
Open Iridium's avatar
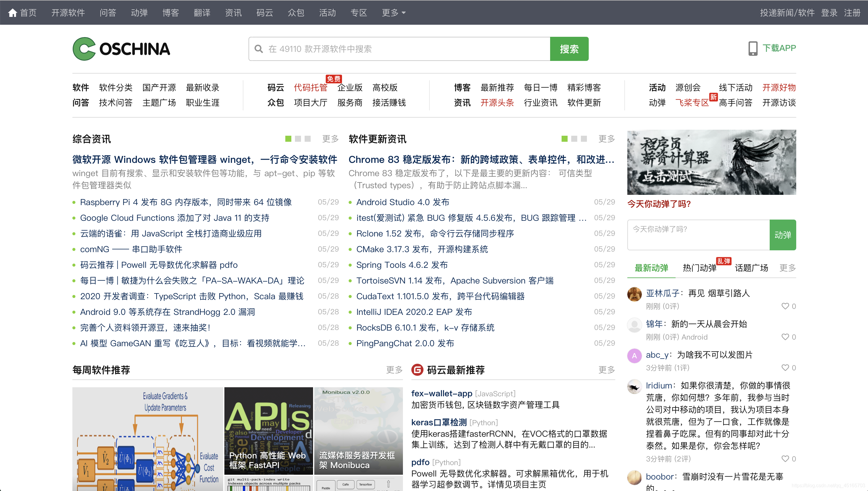pyautogui.click(x=634, y=386)
